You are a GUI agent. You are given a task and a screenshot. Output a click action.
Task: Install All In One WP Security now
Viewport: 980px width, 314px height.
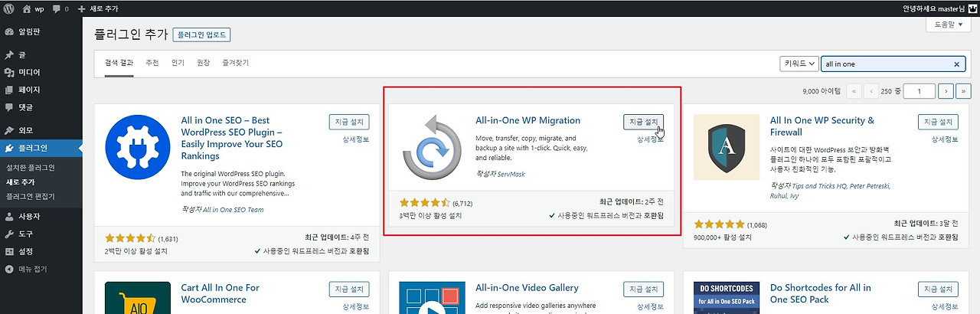pyautogui.click(x=938, y=122)
